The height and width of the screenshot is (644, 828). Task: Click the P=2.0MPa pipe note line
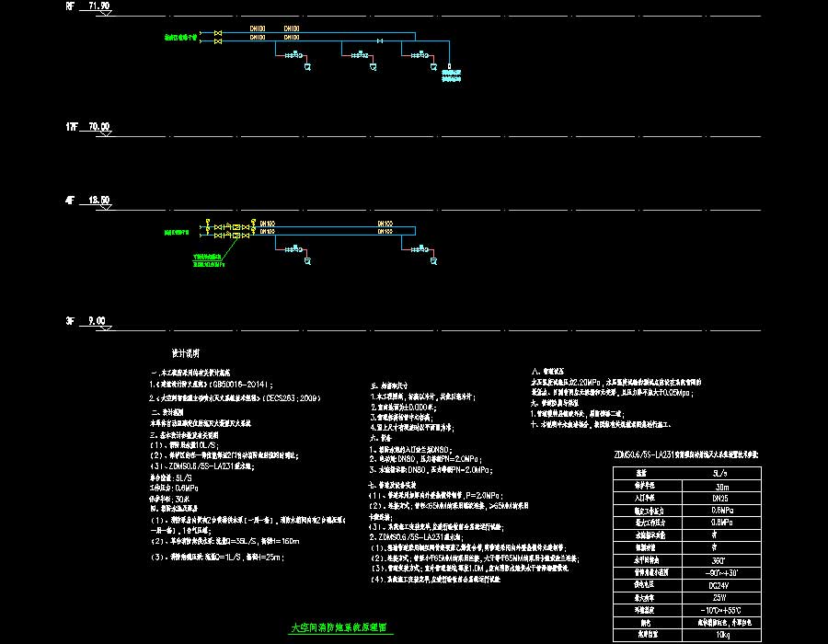[436, 496]
